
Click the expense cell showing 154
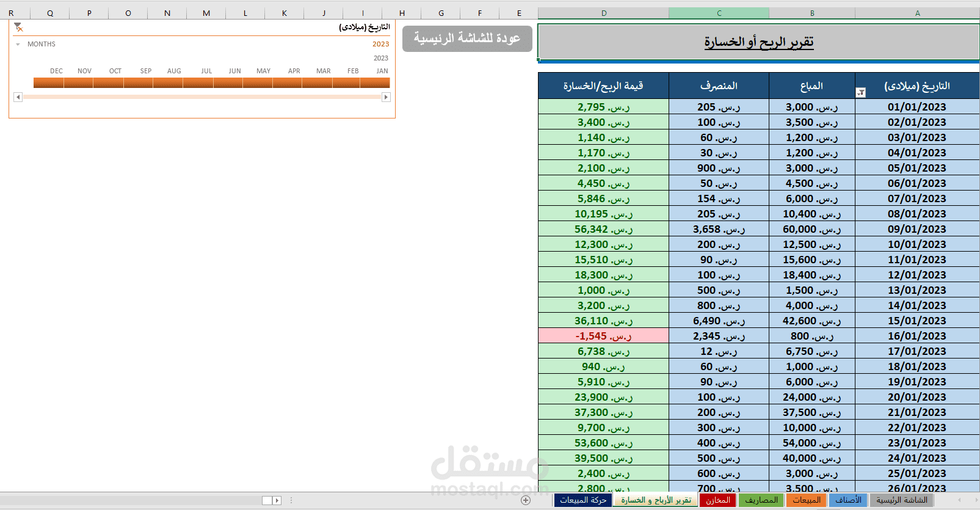(719, 199)
